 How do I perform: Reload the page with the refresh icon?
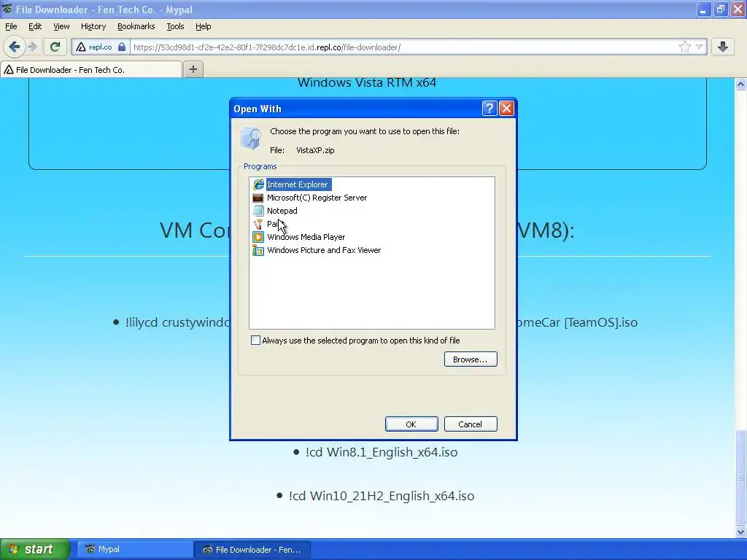click(x=55, y=47)
